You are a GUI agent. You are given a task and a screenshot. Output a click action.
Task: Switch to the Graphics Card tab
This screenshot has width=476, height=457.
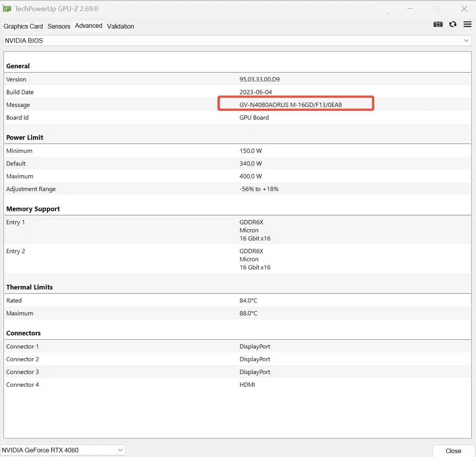23,26
